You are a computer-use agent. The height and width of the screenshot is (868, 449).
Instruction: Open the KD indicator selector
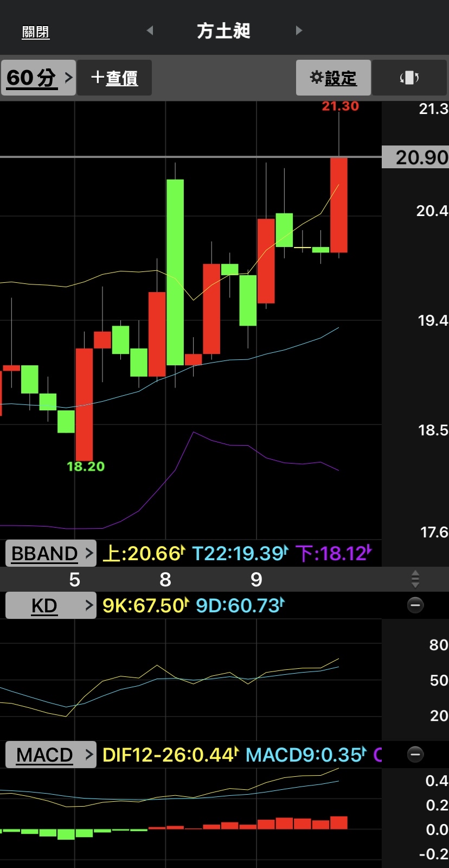tap(51, 605)
